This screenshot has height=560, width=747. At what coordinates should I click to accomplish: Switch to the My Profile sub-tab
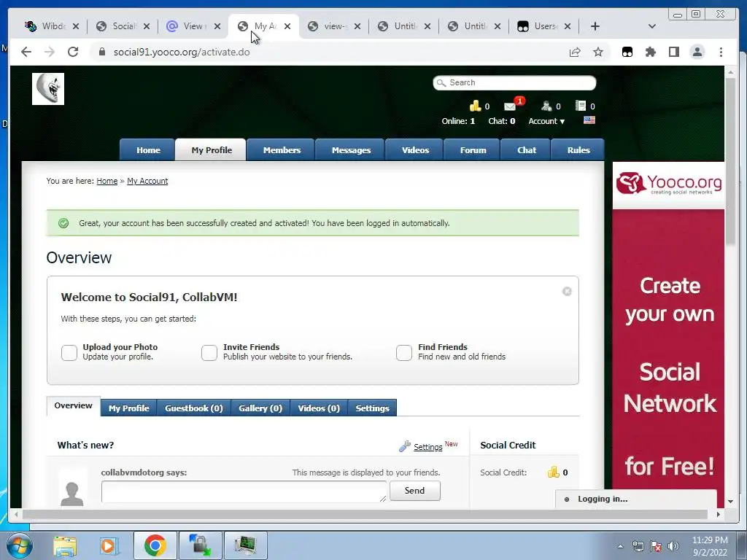click(128, 408)
